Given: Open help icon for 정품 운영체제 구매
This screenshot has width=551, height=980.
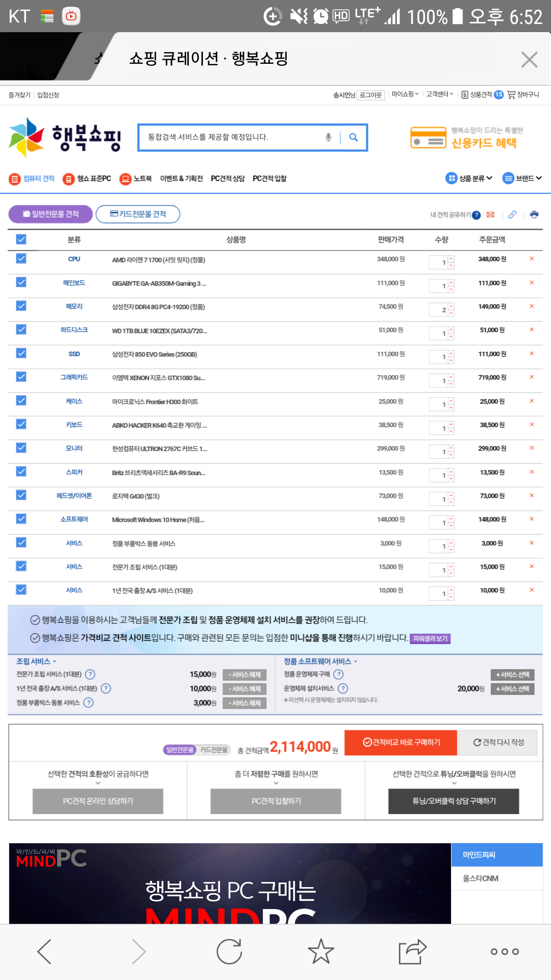Looking at the screenshot, I should point(338,674).
